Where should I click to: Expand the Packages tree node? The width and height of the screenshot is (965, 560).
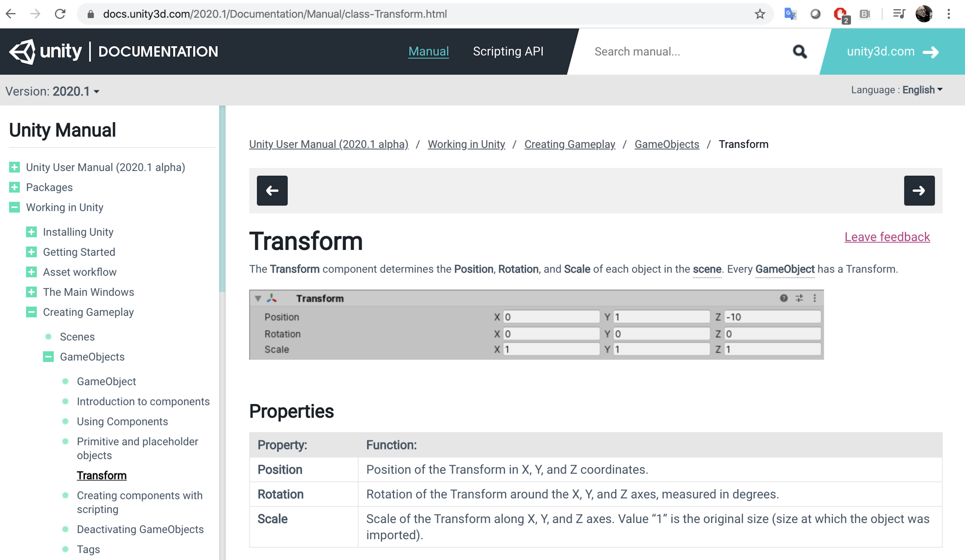[15, 187]
